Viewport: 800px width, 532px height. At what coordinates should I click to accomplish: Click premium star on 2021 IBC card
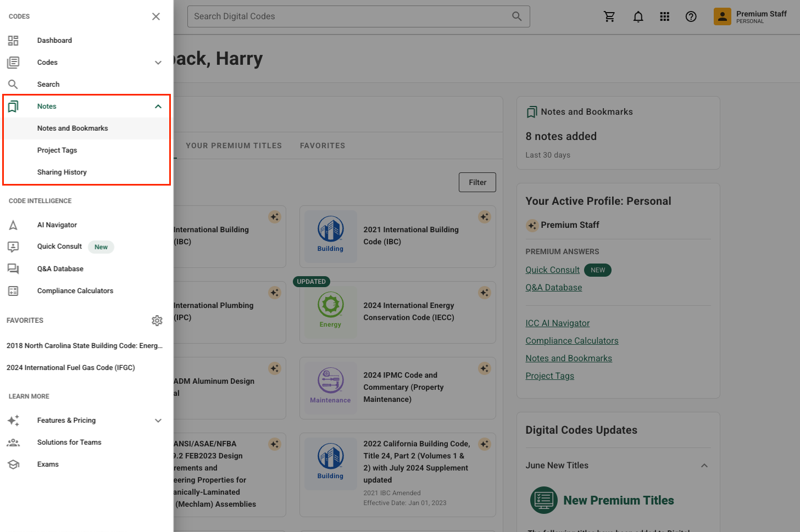484,217
